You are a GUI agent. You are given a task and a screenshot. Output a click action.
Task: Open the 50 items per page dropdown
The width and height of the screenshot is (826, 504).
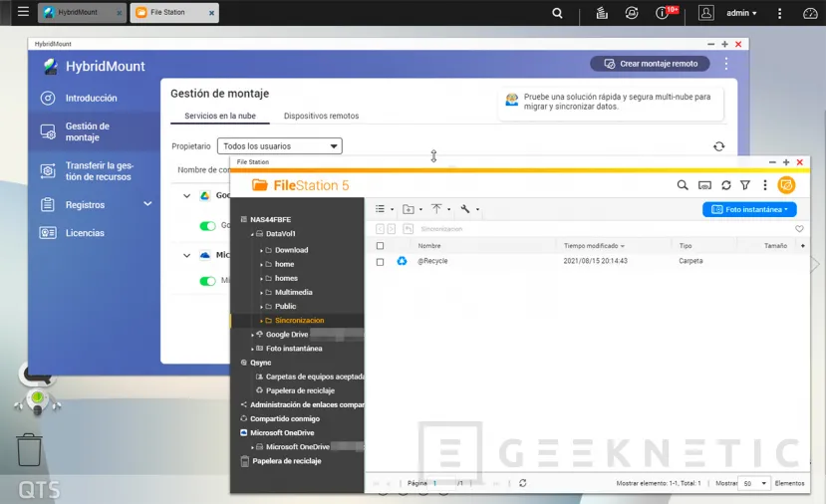pos(754,483)
